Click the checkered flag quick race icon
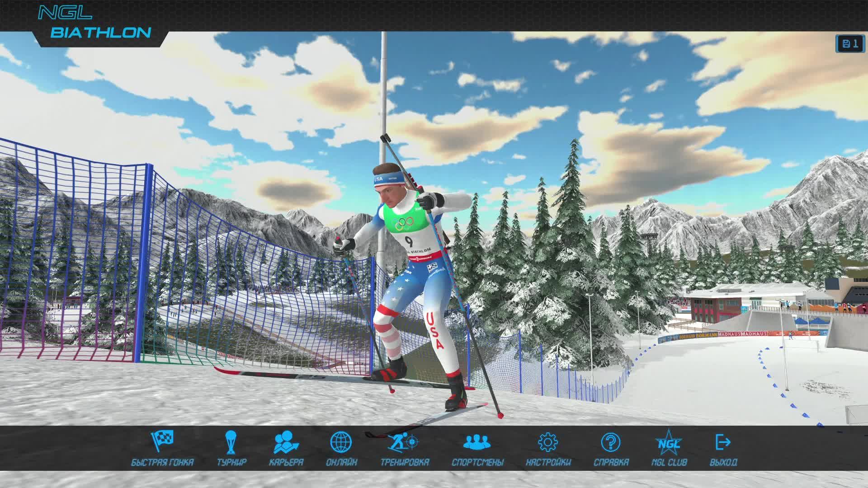This screenshot has height=488, width=868. (162, 441)
